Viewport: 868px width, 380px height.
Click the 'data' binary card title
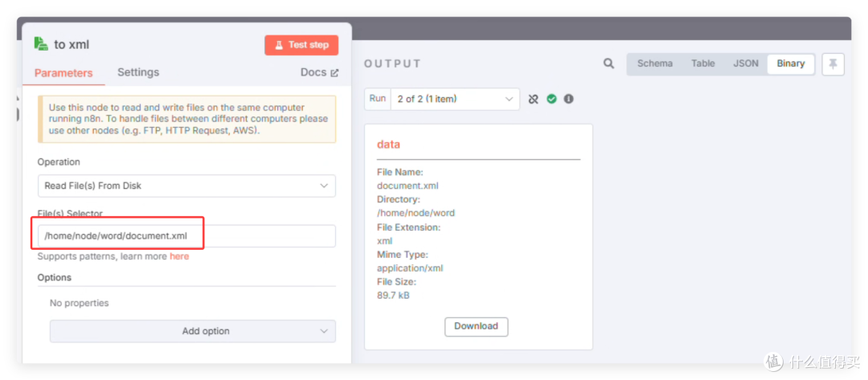click(x=389, y=145)
